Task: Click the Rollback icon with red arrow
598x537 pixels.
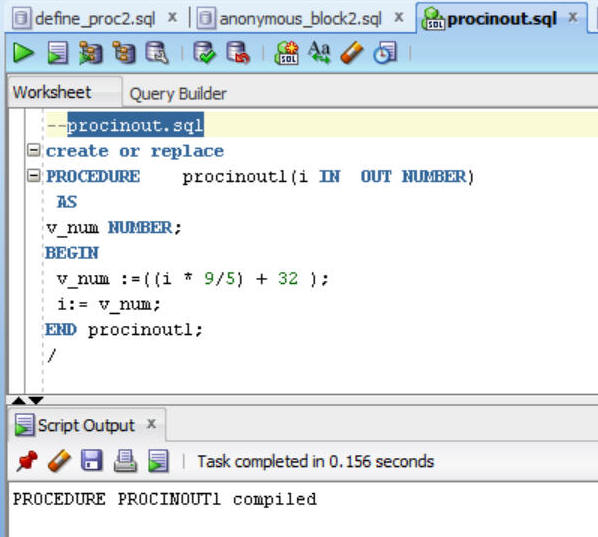Action: [238, 53]
